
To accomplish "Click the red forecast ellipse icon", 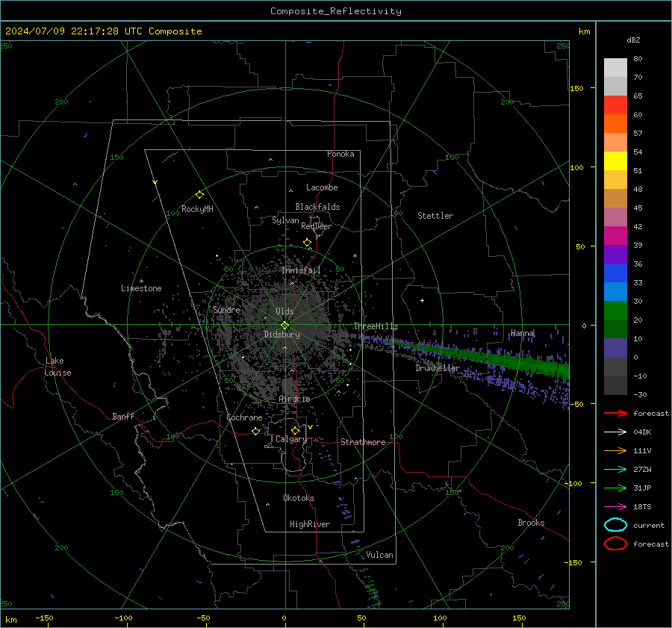I will point(615,544).
